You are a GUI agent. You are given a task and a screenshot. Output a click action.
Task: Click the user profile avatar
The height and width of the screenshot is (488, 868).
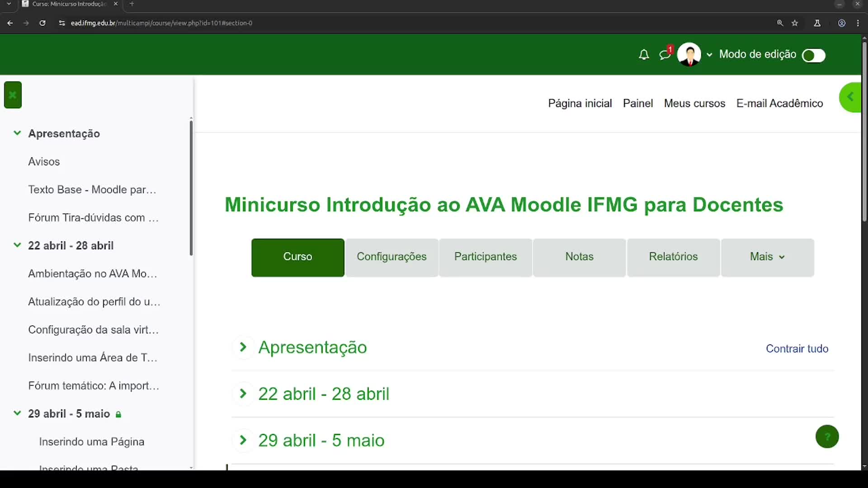689,55
